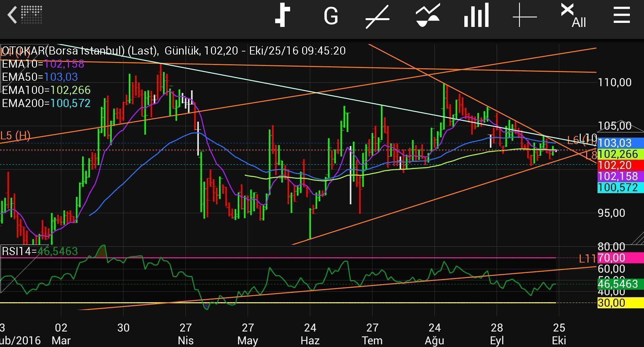Clear all drawings with X All
This screenshot has height=347, width=644.
pos(573,15)
